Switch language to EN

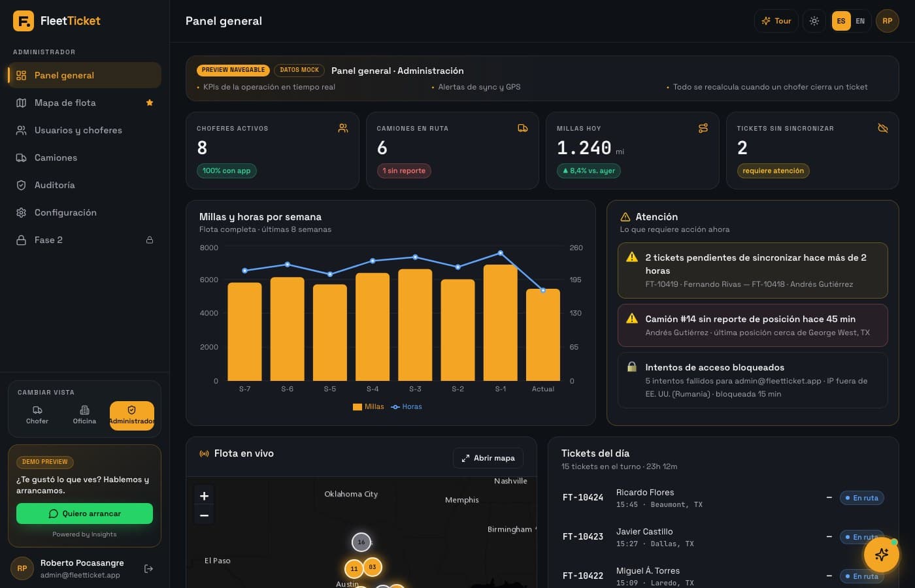pyautogui.click(x=860, y=21)
